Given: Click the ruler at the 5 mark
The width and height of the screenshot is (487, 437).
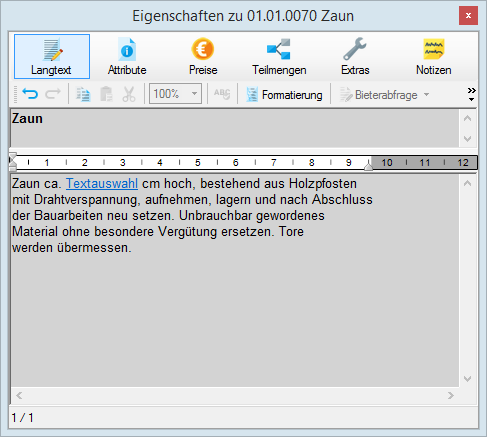Looking at the screenshot, I should pos(198,163).
